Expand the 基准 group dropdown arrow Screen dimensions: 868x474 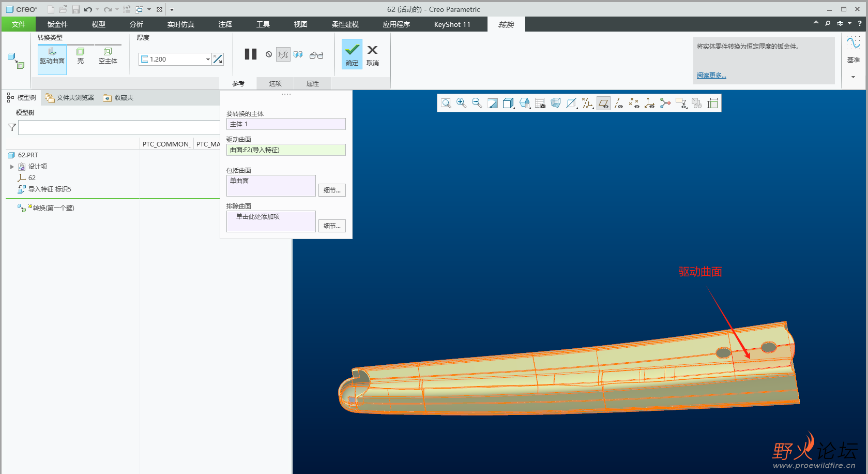coord(853,77)
